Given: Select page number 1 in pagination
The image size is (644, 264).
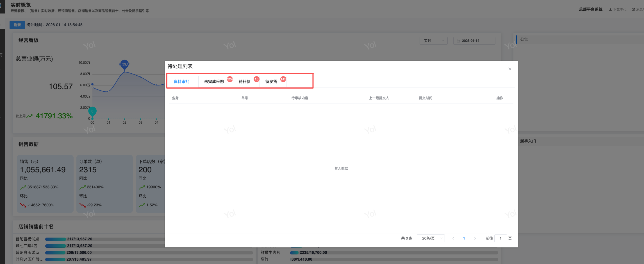Looking at the screenshot, I should (x=464, y=238).
